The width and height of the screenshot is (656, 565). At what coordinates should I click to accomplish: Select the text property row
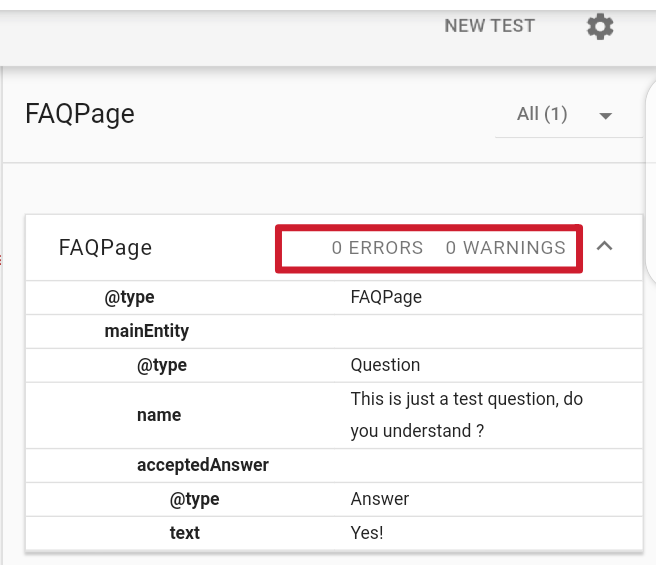point(334,533)
